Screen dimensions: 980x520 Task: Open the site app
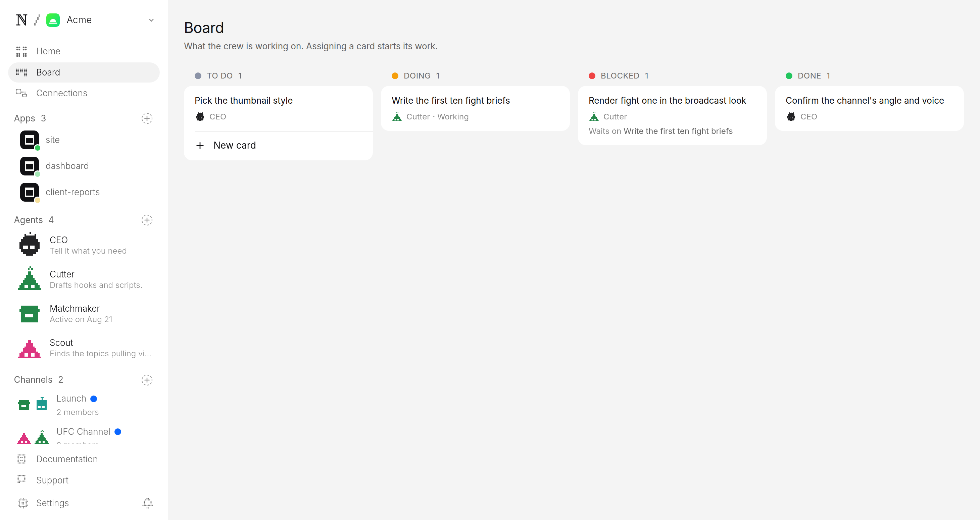point(84,140)
